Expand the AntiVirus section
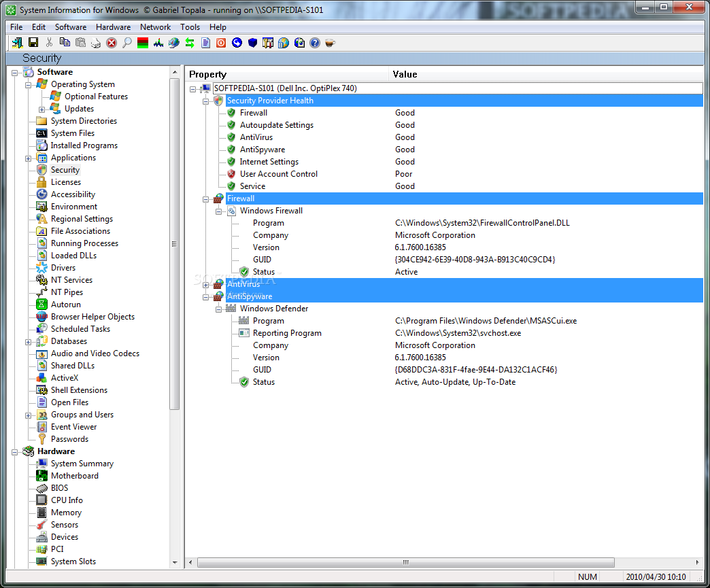The image size is (710, 588). (205, 285)
